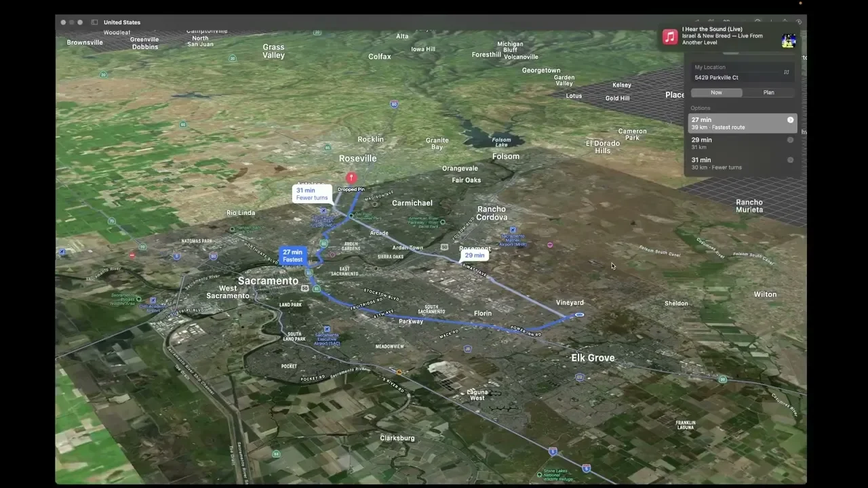Click the Sacramento McClellan Airport icon

point(323,211)
